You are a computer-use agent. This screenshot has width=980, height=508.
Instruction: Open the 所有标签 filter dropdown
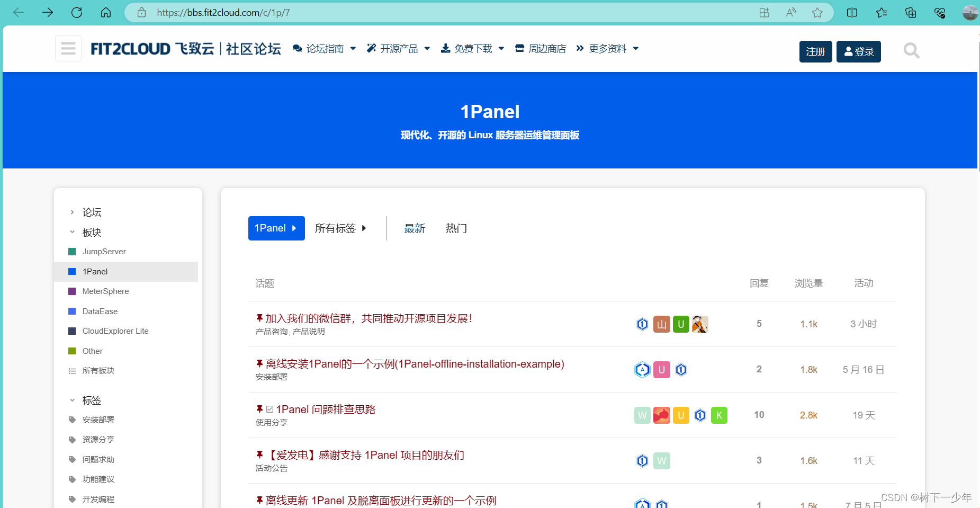pos(340,228)
